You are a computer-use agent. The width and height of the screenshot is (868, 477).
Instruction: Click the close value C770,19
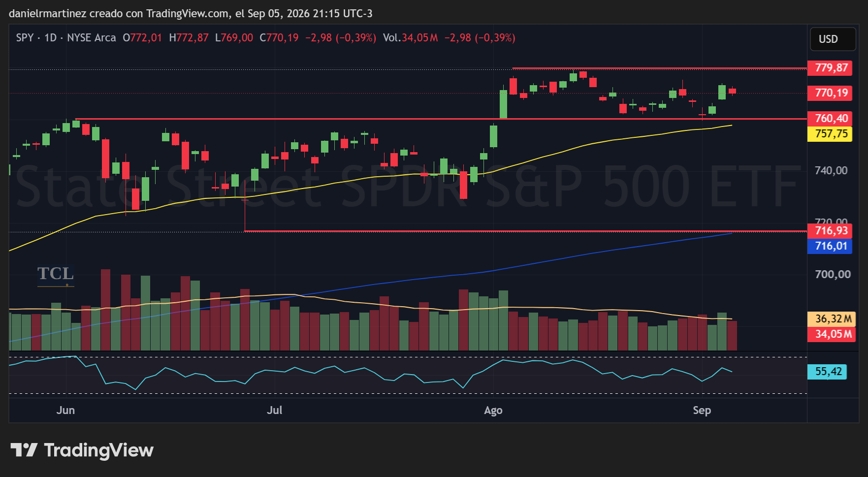[279, 38]
